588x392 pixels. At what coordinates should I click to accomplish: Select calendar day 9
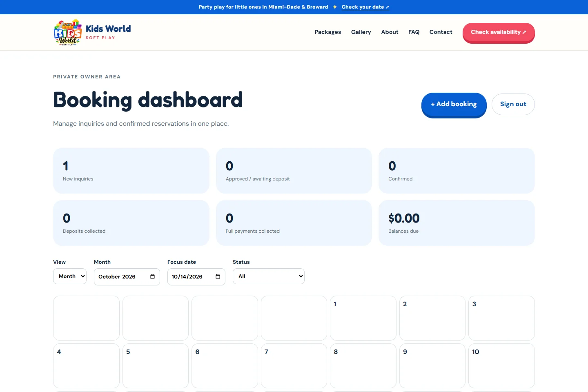coord(432,366)
